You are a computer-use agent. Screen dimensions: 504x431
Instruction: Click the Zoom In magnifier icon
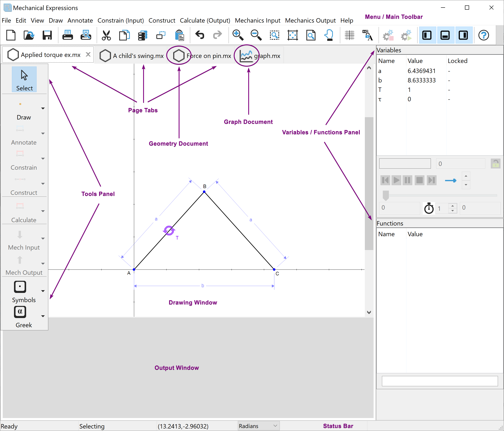[x=238, y=35]
